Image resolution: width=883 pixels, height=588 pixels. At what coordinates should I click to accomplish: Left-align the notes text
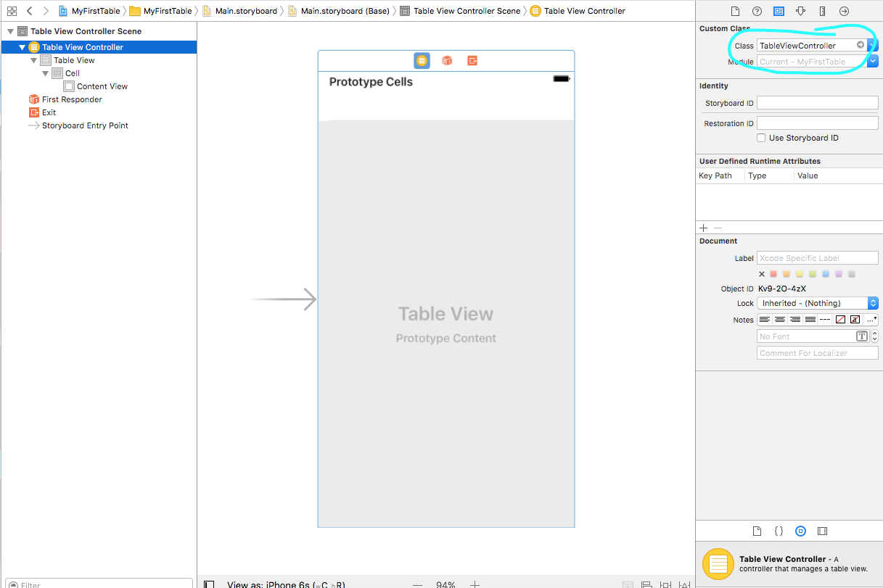pyautogui.click(x=765, y=319)
